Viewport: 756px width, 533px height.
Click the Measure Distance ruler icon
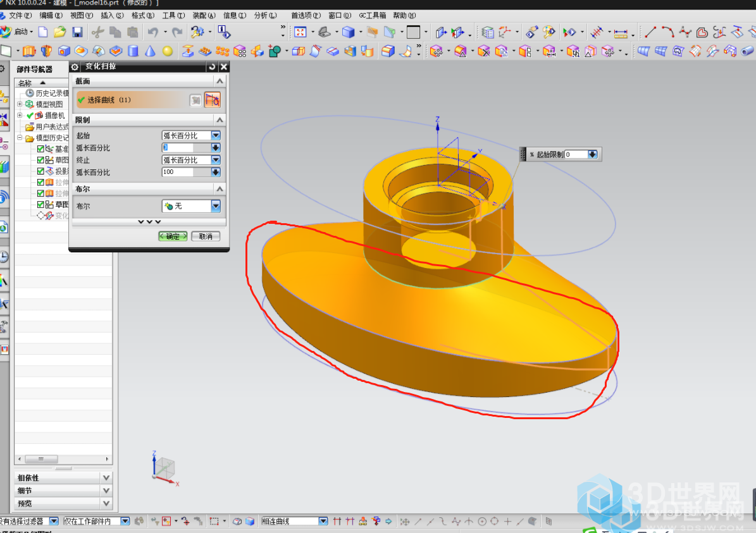pos(621,32)
